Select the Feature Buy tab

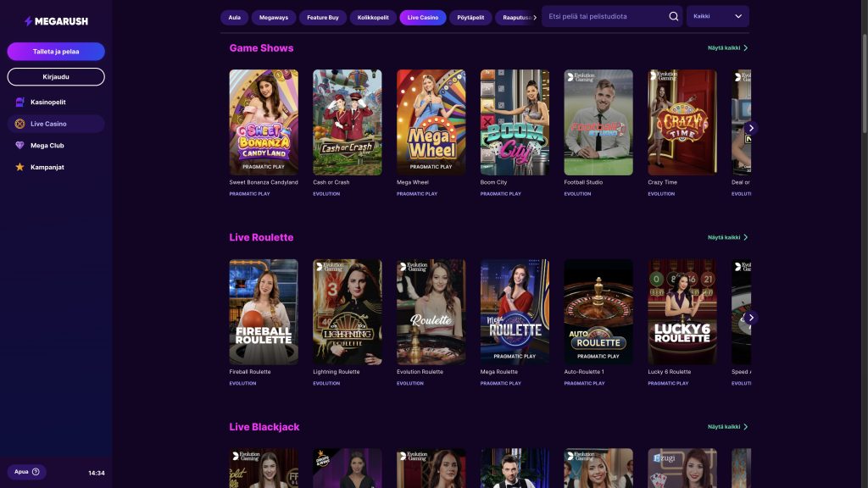click(x=323, y=18)
